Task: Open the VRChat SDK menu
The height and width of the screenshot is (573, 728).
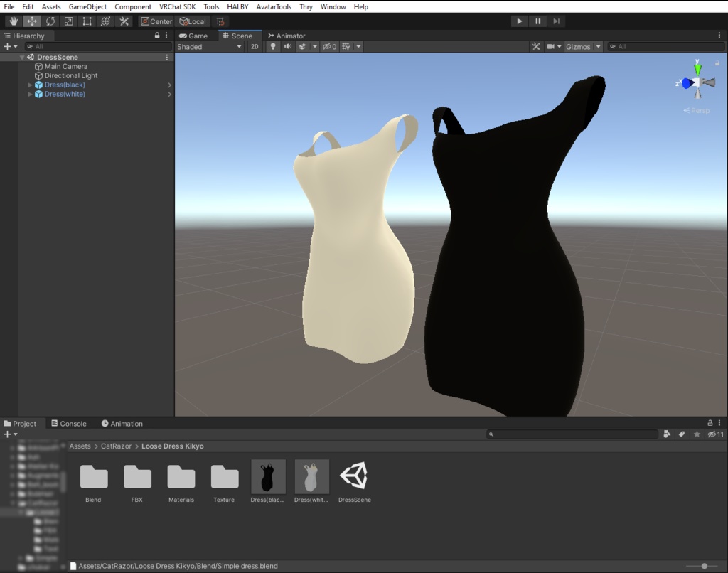Action: pyautogui.click(x=177, y=6)
